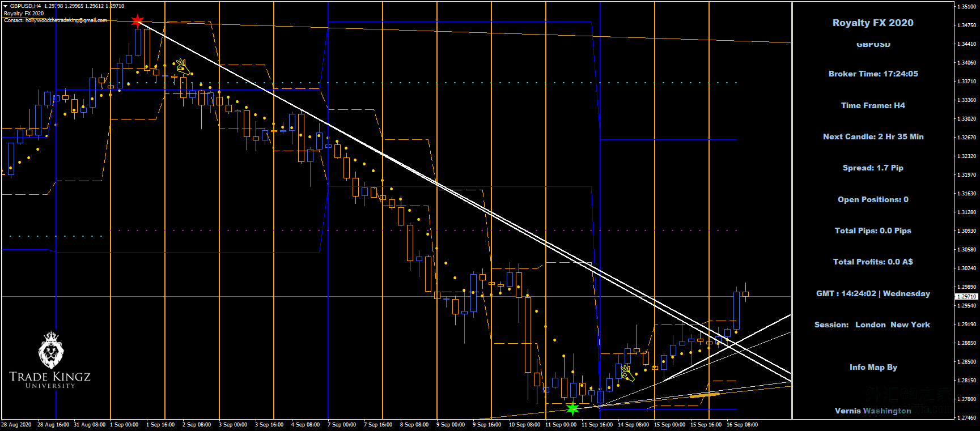Open the chart menu triangle beside GBPUSD,H4
980x431 pixels.
pos(6,6)
